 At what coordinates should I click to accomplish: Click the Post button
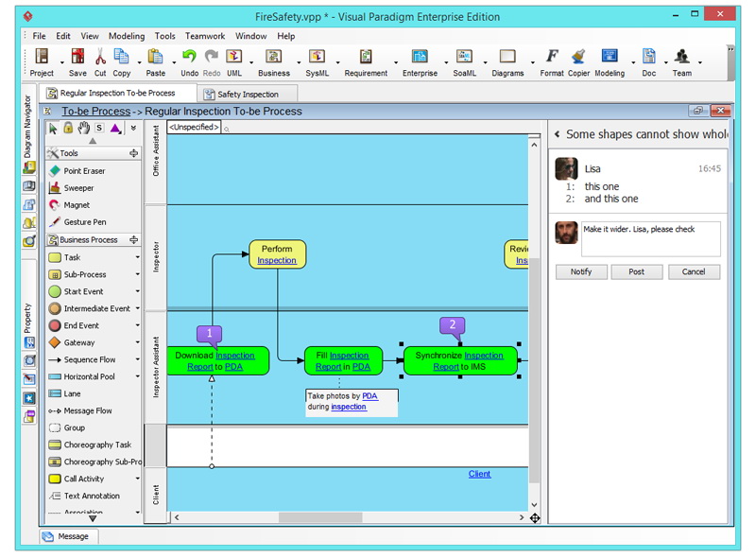(636, 271)
